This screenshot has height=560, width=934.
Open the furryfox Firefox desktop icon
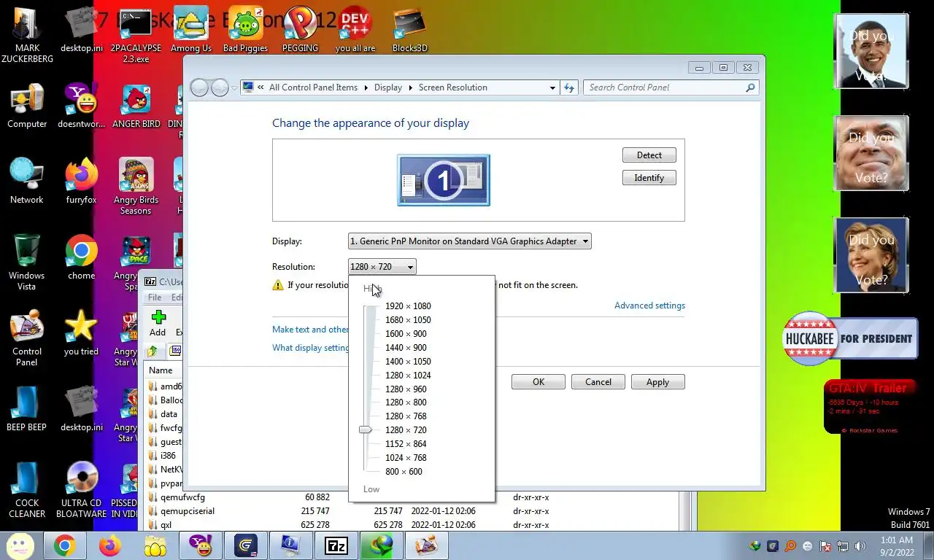pos(81,182)
